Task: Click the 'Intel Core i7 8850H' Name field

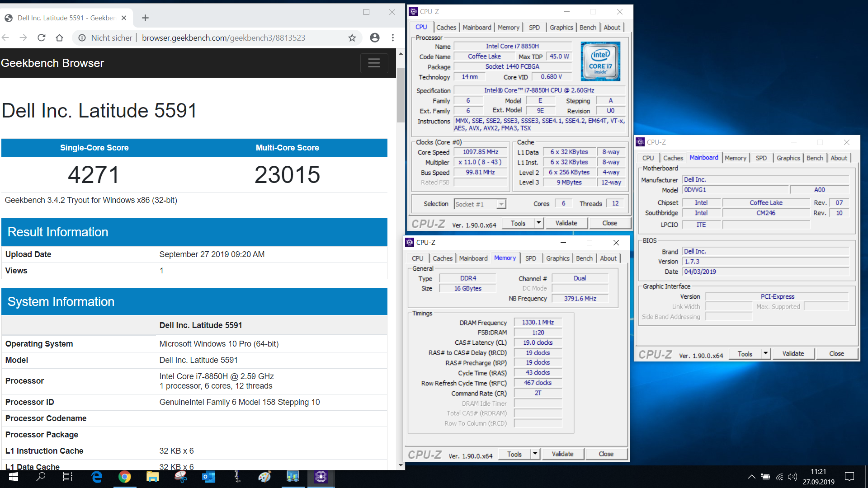Action: (x=512, y=46)
